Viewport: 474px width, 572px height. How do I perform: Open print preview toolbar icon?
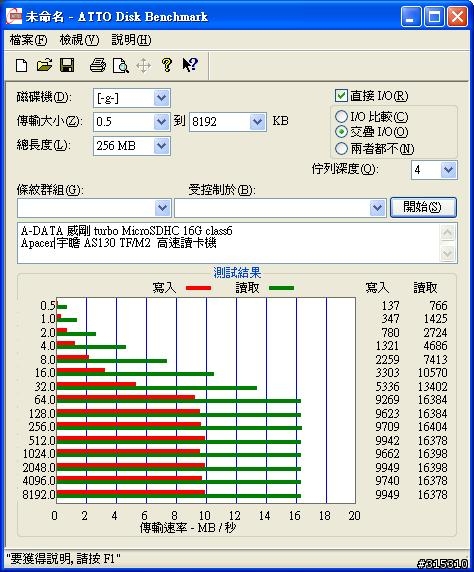click(120, 66)
